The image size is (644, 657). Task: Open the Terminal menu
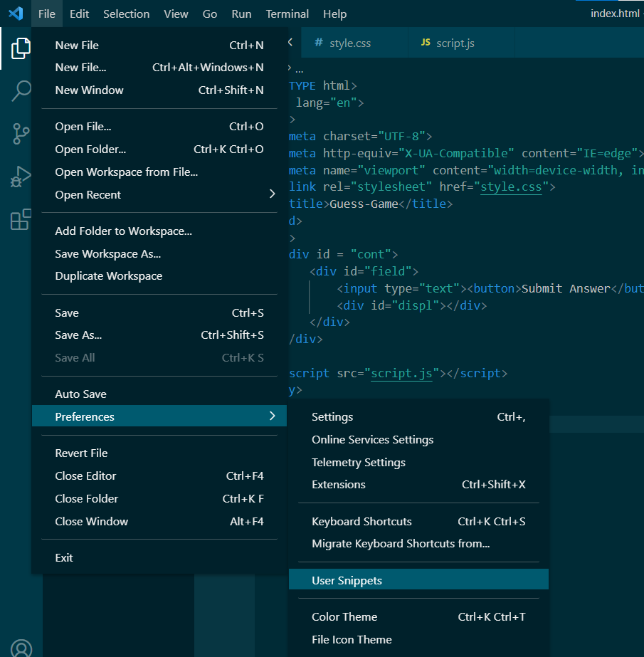click(x=287, y=14)
